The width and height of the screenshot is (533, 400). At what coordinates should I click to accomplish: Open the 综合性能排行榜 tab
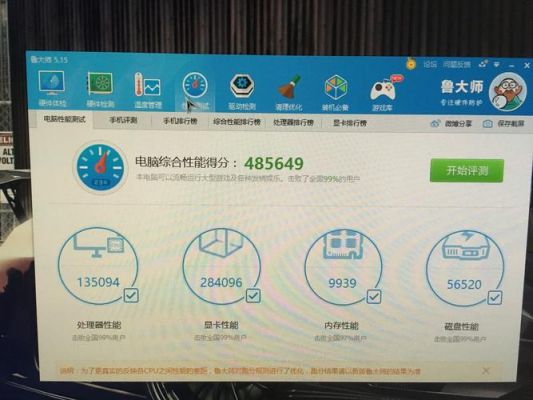coord(237,122)
